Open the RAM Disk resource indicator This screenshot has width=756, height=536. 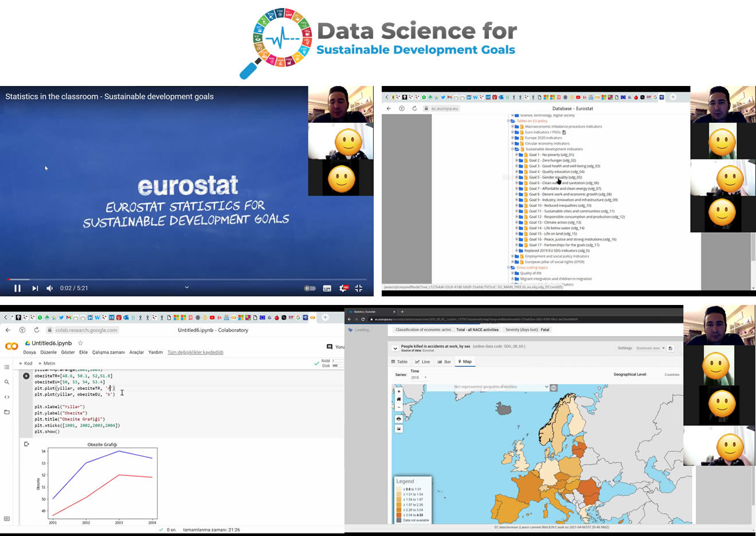(x=332, y=363)
